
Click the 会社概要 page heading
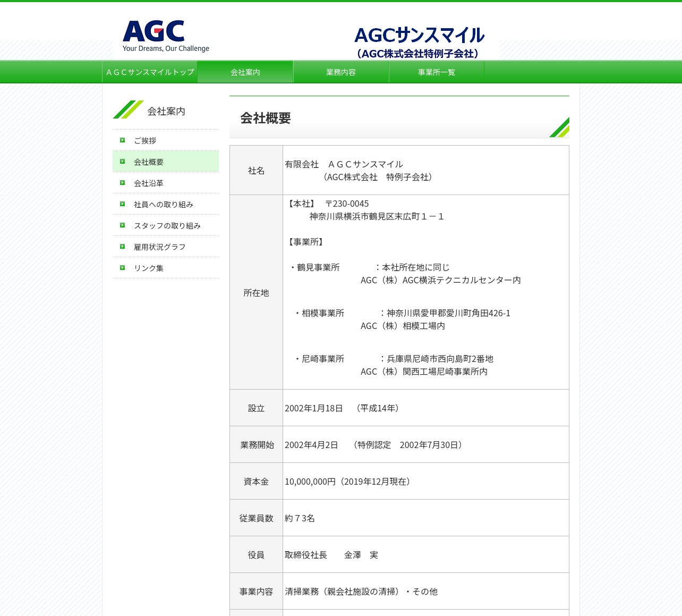(x=266, y=118)
